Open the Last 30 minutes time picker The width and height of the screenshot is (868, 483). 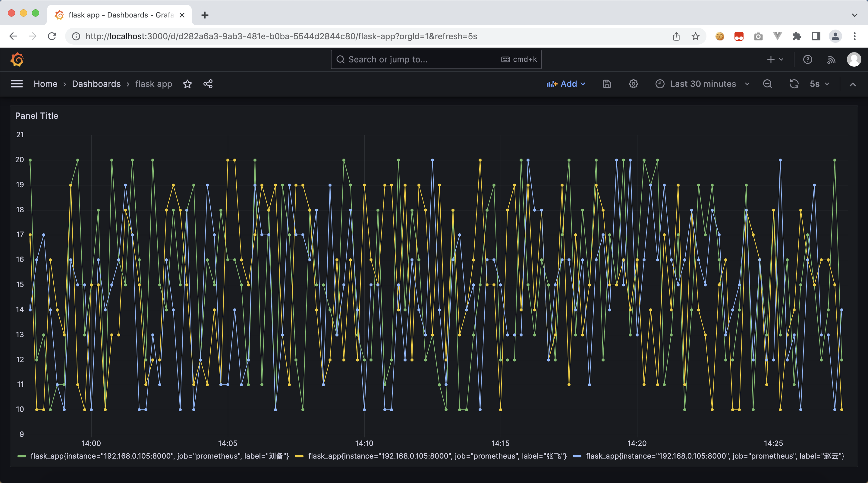pos(702,84)
